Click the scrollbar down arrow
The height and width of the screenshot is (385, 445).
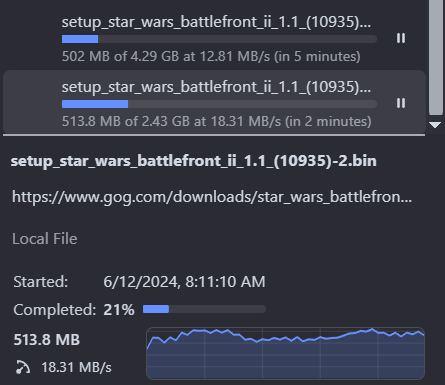tap(435, 125)
